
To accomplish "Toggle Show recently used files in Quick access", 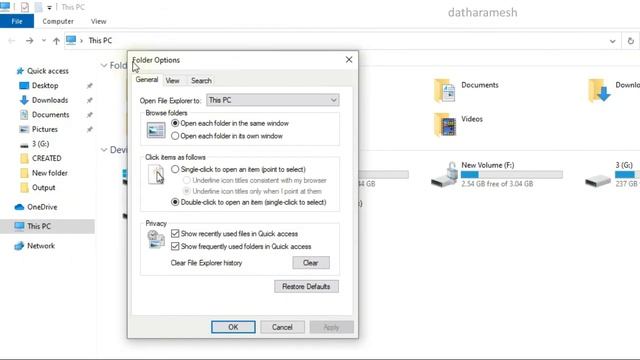I will click(x=175, y=233).
